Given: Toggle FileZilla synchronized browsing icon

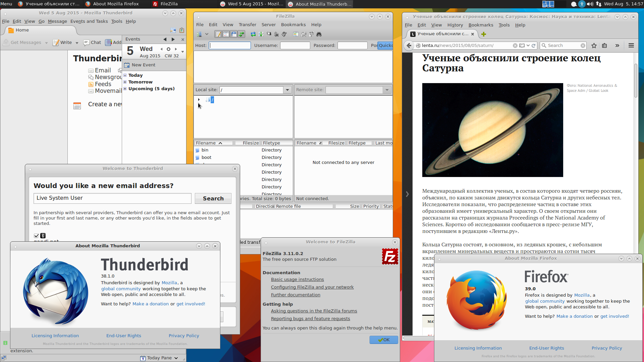Looking at the screenshot, I should 311,34.
